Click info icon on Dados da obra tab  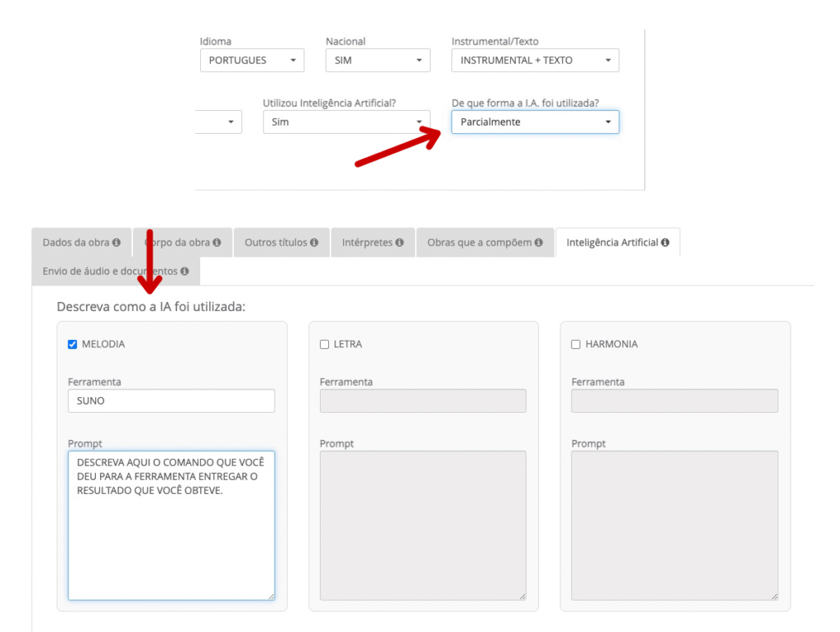point(116,243)
